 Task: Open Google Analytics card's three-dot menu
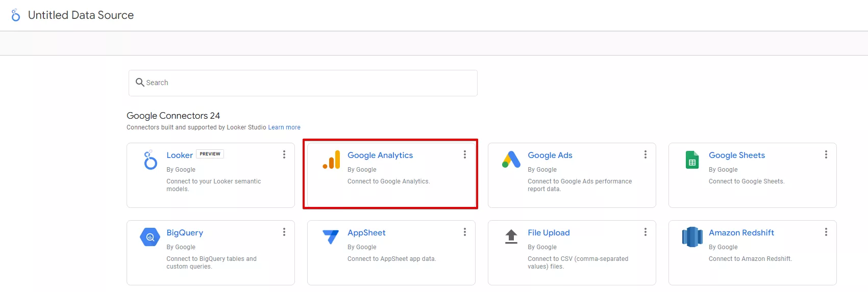click(465, 154)
